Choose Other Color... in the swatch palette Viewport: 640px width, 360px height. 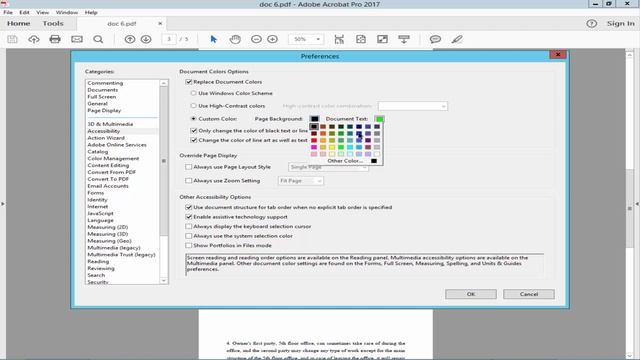coord(345,161)
